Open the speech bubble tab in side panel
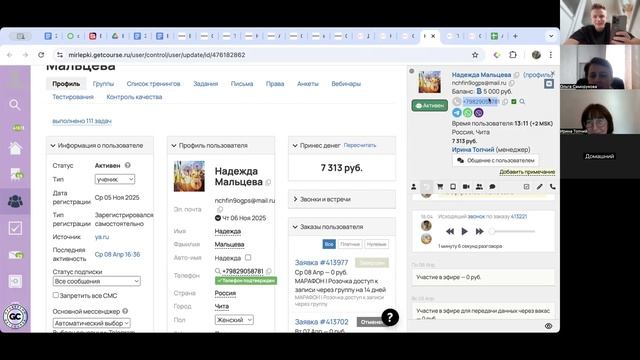The image size is (640, 360). 492,187
